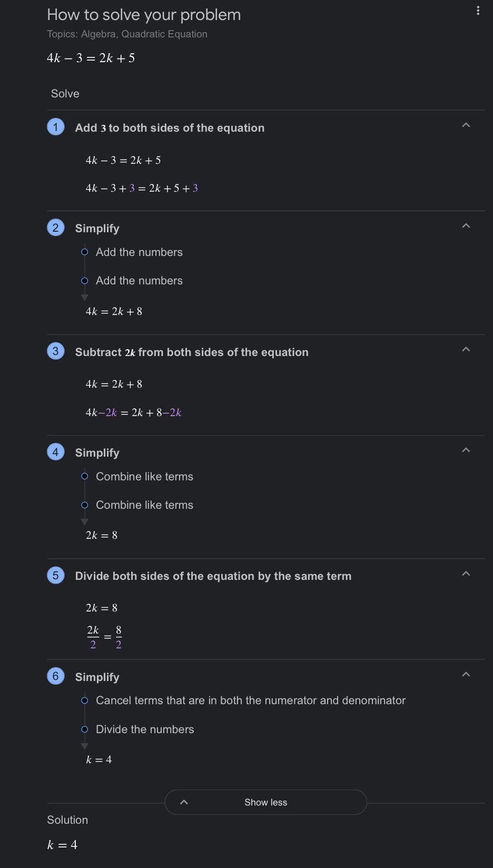Viewport: 493px width, 868px height.
Task: Collapse step 2 Simplify chevron
Action: pyautogui.click(x=466, y=226)
